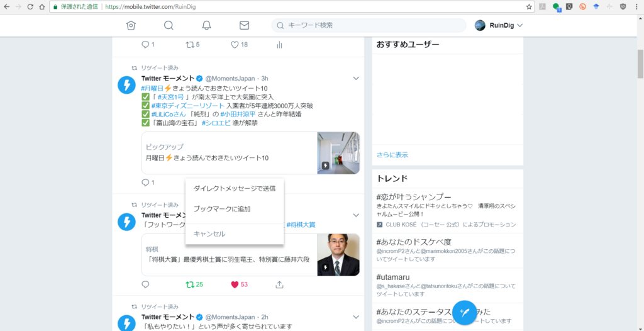Image resolution: width=644 pixels, height=331 pixels.
Task: Click the page vertical scrollbar thumb
Action: (x=640, y=64)
